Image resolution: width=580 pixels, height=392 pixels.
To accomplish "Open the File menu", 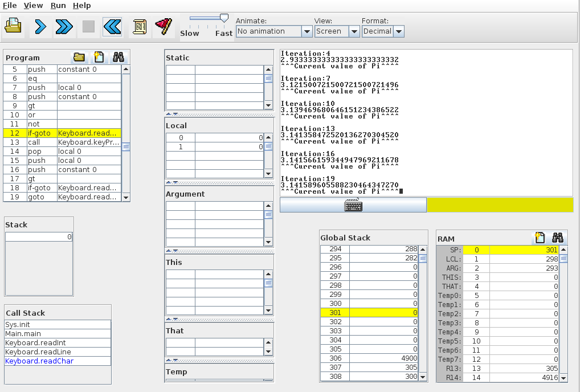I will 10,5.
